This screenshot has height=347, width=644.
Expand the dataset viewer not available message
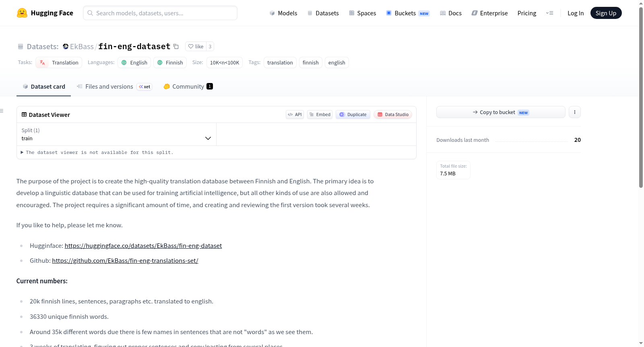click(97, 152)
